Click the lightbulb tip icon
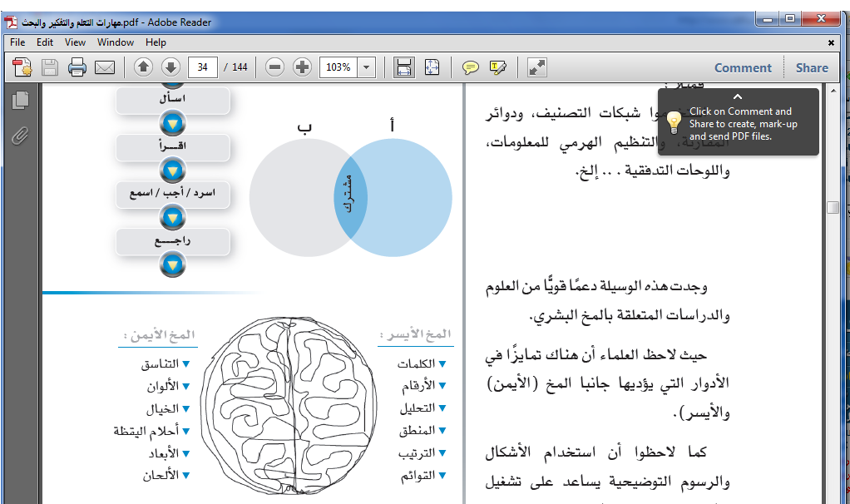This screenshot has width=850, height=504. pos(674,122)
